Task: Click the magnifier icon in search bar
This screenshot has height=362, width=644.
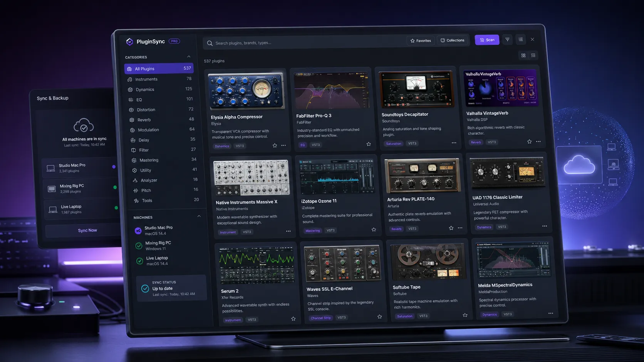Action: [210, 43]
